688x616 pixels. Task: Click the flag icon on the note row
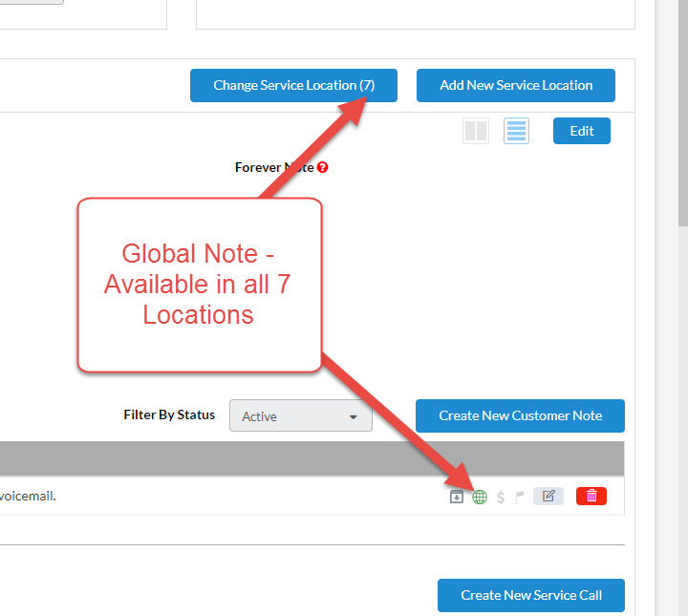pos(520,497)
